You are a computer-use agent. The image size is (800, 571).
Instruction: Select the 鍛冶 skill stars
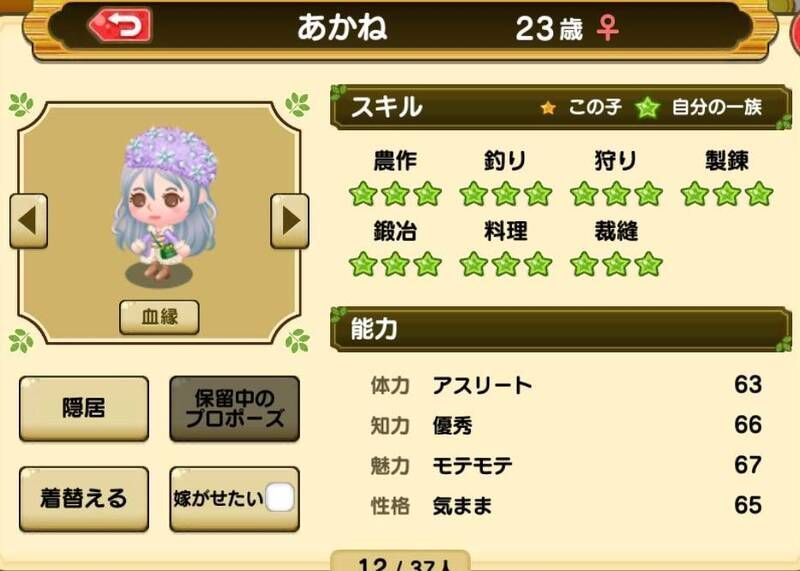click(x=395, y=264)
